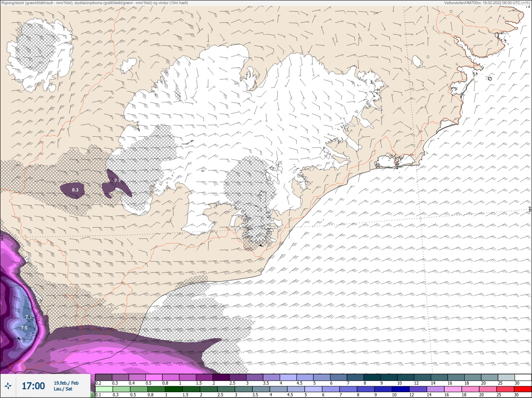Pick the white swatch ending the upper legend row

(x=523, y=377)
